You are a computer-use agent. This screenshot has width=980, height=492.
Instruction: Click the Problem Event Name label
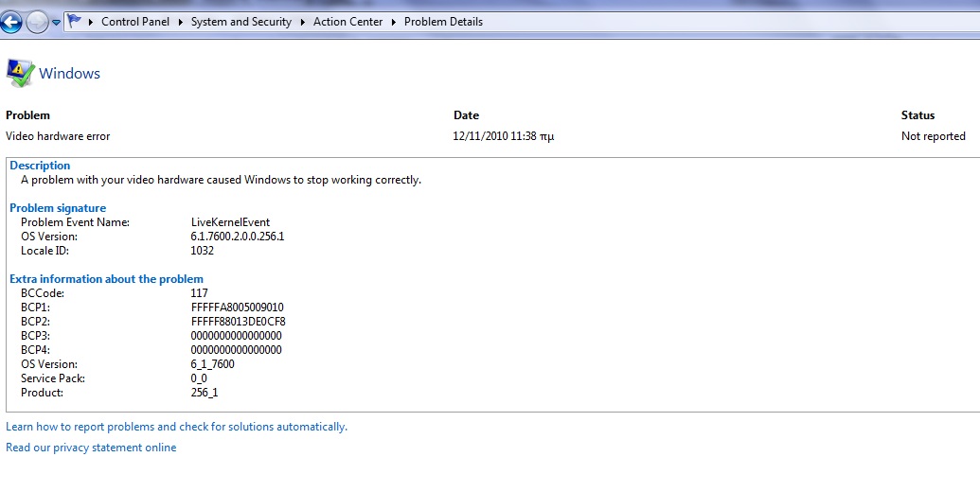75,222
